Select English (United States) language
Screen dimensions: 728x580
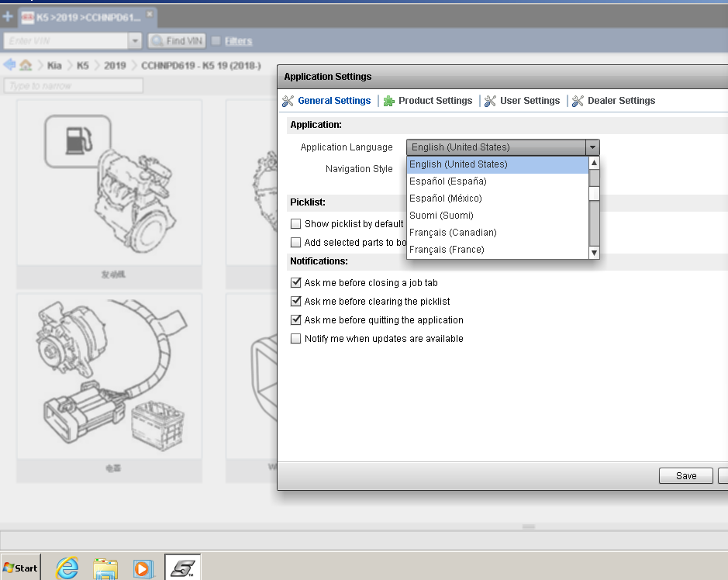tap(497, 164)
